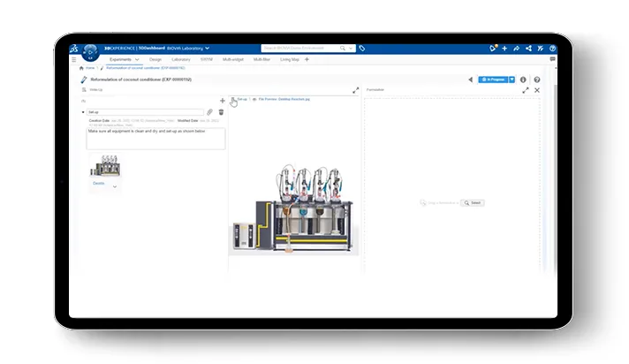Add a new dashboard tab with plus

click(x=307, y=59)
